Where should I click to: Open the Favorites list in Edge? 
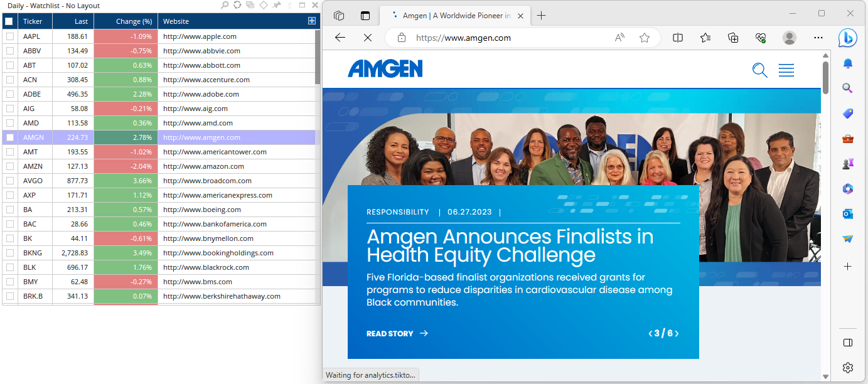(x=705, y=38)
